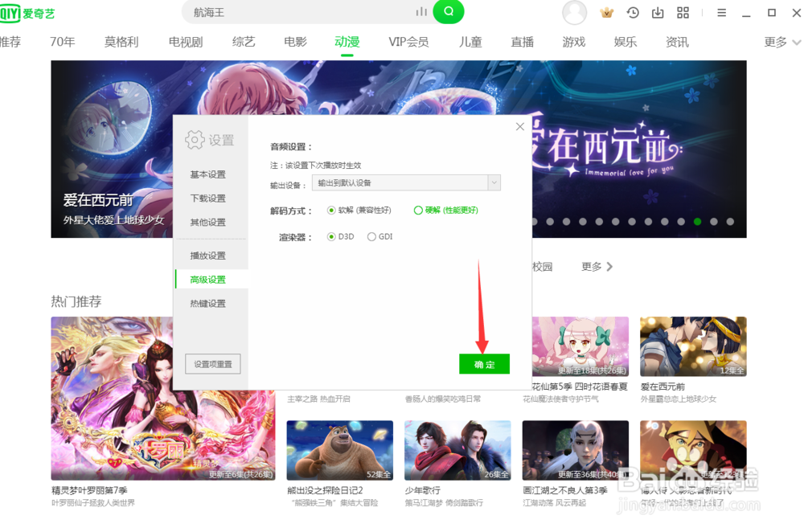Select 硬解 (性能更好) decoding option
The height and width of the screenshot is (532, 804).
tap(446, 210)
